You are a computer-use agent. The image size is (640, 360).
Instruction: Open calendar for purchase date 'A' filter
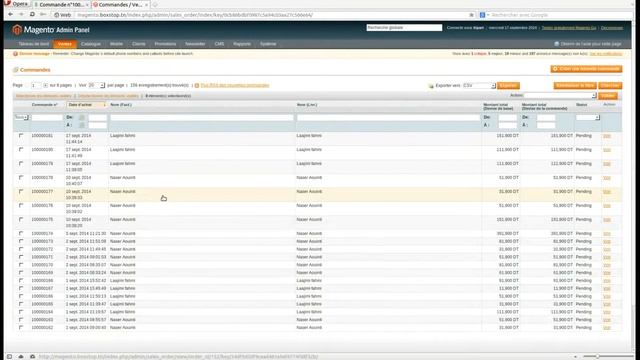coord(82,125)
